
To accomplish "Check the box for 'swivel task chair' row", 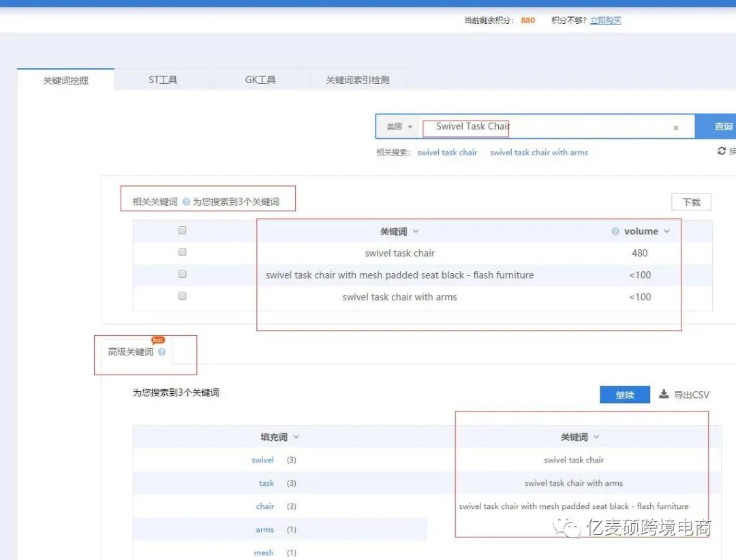I will point(182,252).
